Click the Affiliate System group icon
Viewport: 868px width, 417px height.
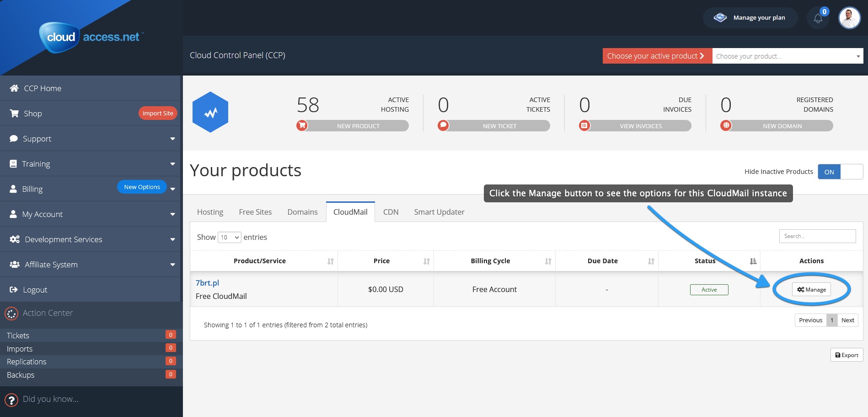pos(15,264)
